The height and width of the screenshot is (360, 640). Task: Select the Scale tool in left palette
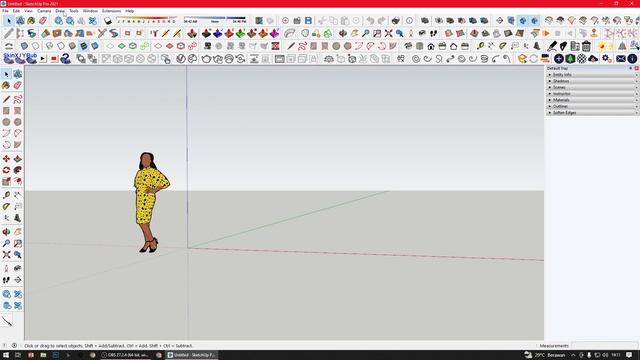pyautogui.click(x=6, y=181)
